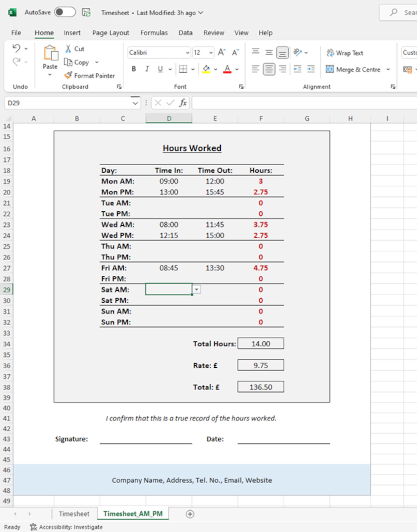
Task: Switch to the Formulas tab
Action: [154, 33]
